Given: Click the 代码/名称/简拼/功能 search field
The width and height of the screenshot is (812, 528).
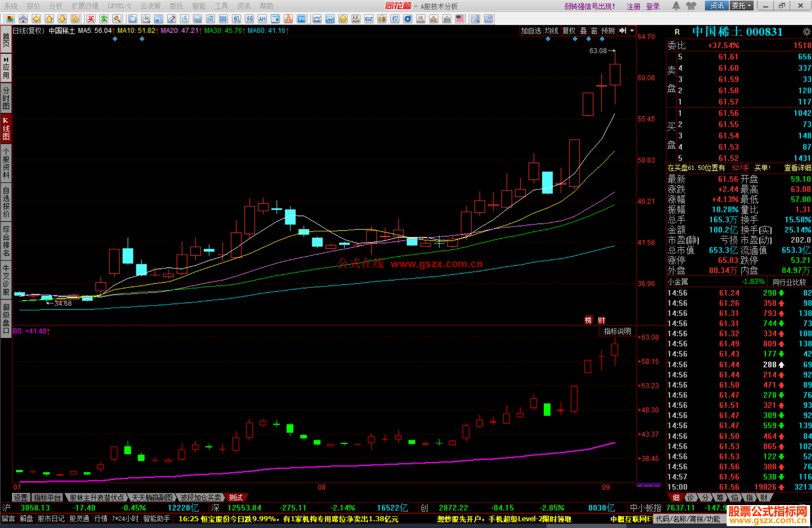Looking at the screenshot, I should (x=689, y=519).
